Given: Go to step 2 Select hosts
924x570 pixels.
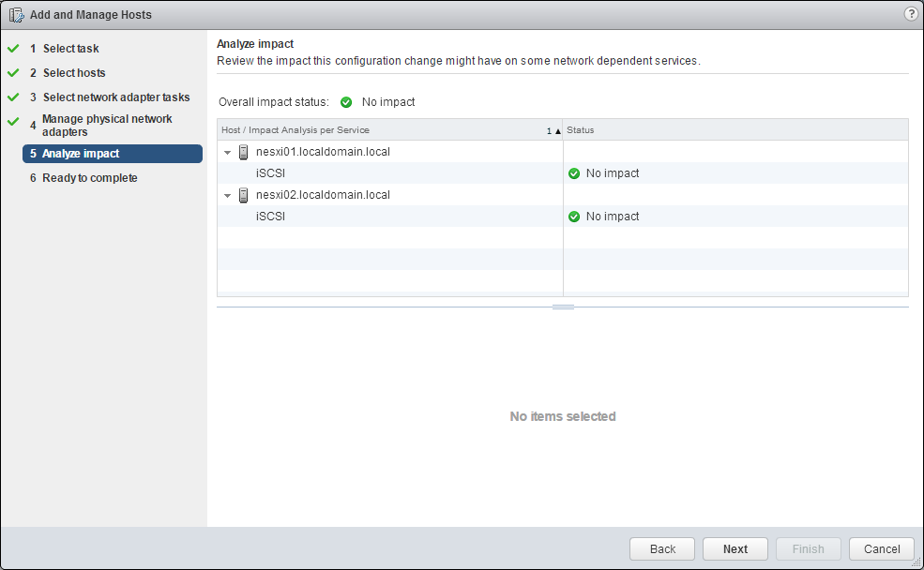Looking at the screenshot, I should (73, 73).
